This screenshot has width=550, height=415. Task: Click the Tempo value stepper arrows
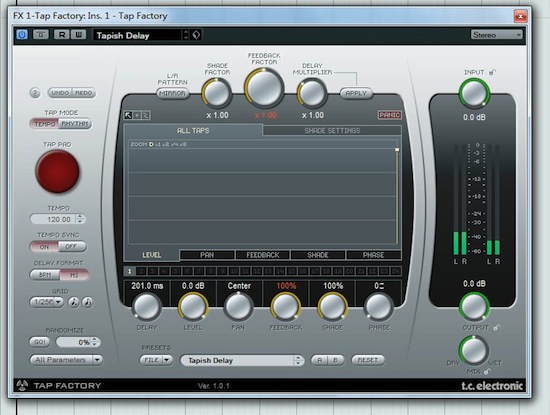(80, 219)
